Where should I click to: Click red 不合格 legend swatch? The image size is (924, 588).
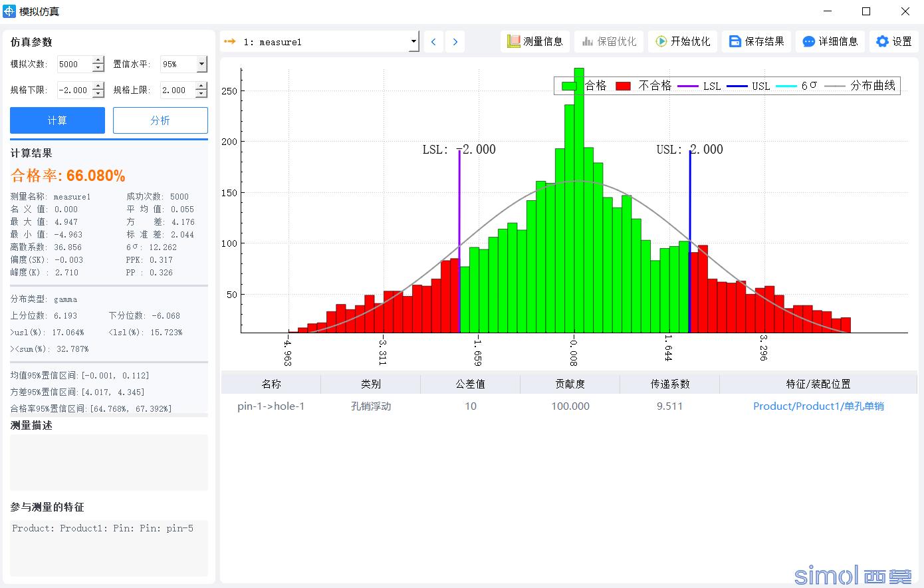coord(623,86)
